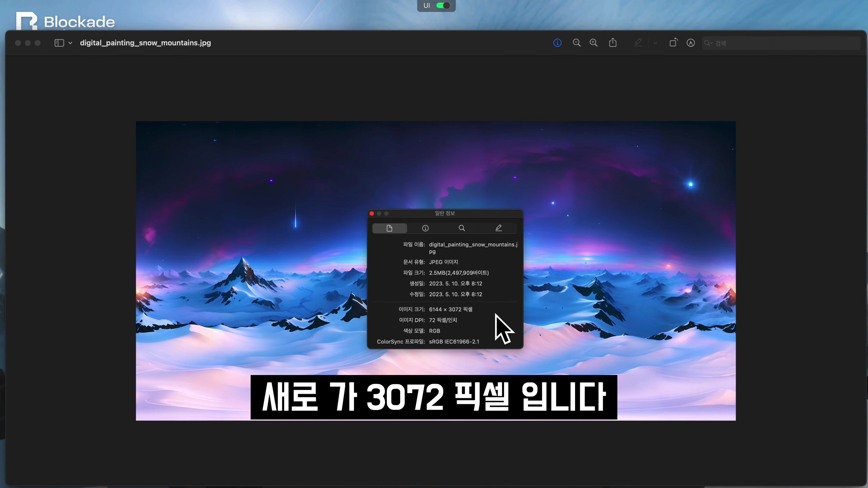Toggle the UI switch at top

[443, 5]
